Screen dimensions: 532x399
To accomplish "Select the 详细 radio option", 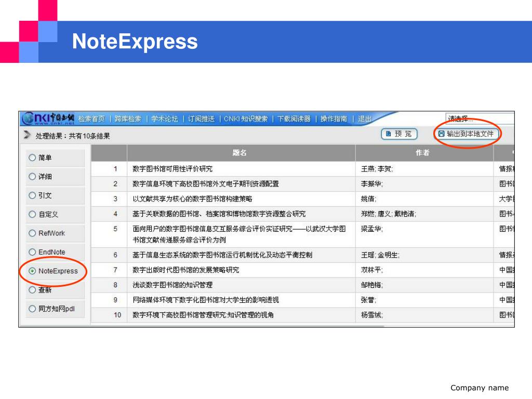I will pyautogui.click(x=32, y=177).
